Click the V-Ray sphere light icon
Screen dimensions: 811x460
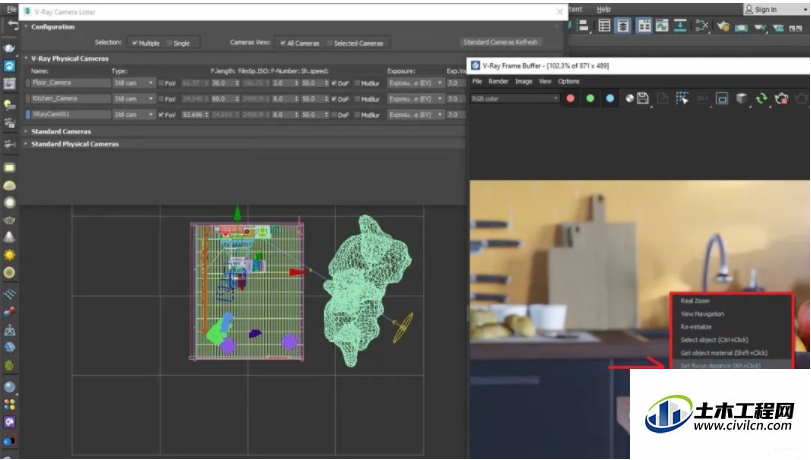pyautogui.click(x=9, y=202)
